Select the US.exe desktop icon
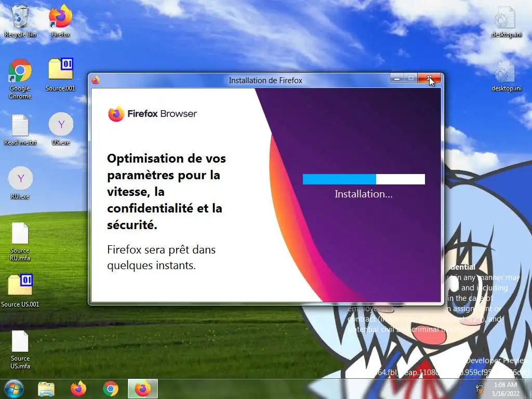This screenshot has height=399, width=532. 61,129
